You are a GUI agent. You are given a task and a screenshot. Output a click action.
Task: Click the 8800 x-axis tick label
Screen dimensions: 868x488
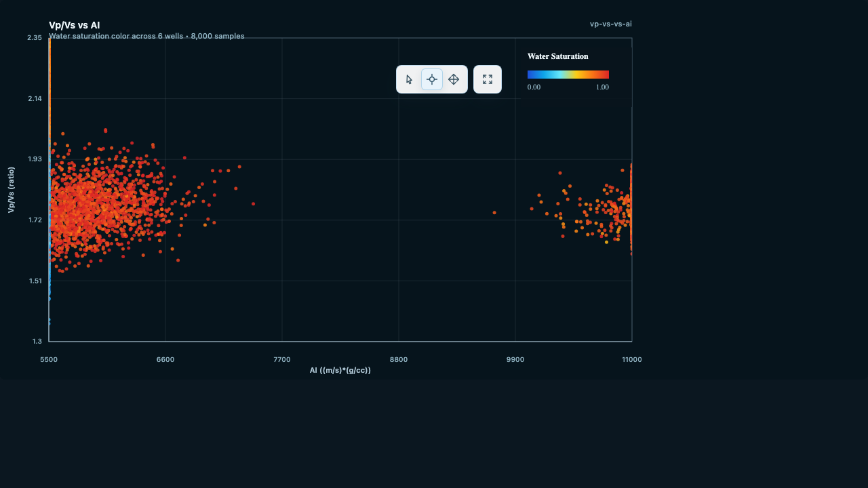point(398,359)
